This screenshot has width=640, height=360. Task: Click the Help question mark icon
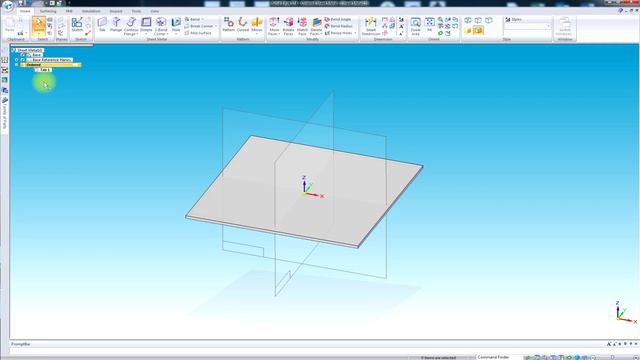[620, 11]
